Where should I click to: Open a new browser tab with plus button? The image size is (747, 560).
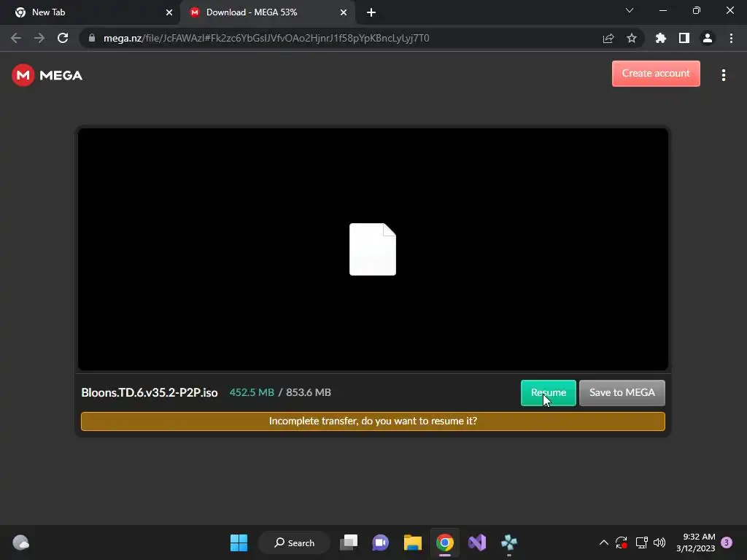pyautogui.click(x=371, y=12)
